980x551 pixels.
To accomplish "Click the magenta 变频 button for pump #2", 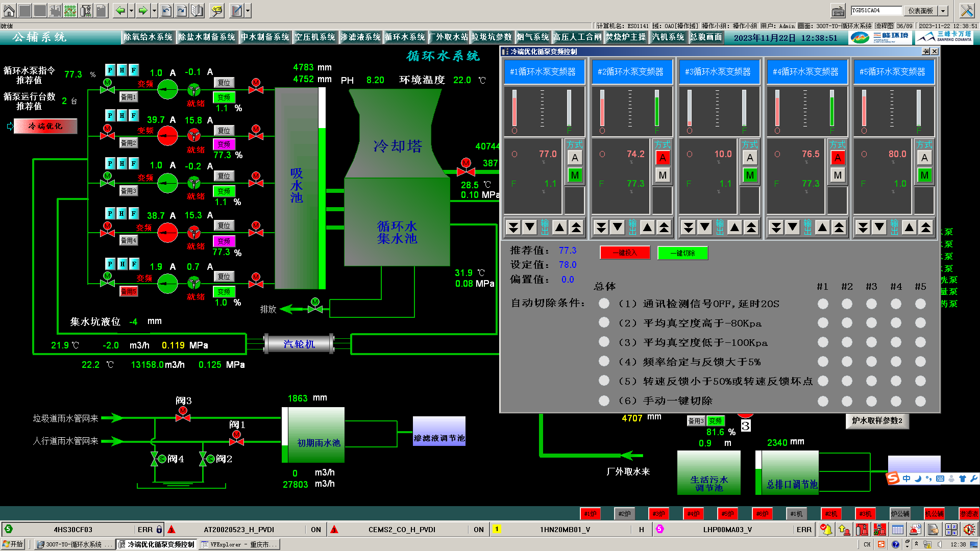I will coord(224,144).
